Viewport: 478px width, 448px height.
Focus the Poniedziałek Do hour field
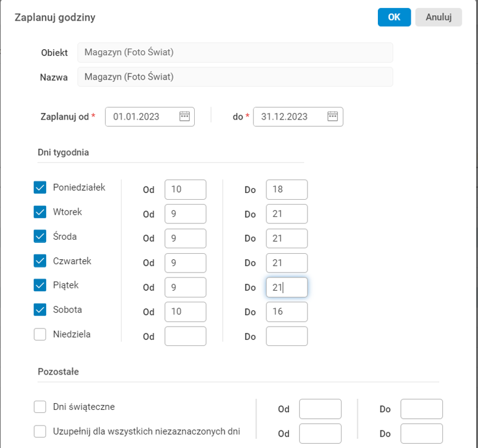click(286, 189)
